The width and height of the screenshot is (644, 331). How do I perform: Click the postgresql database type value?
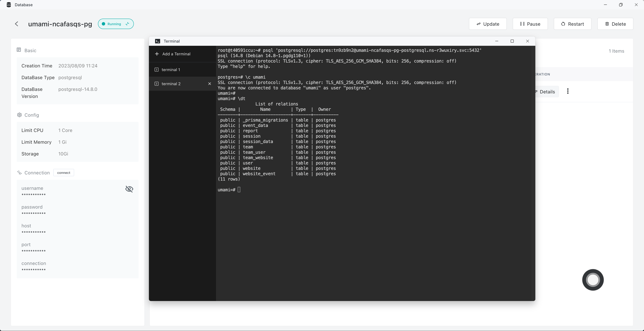(70, 77)
